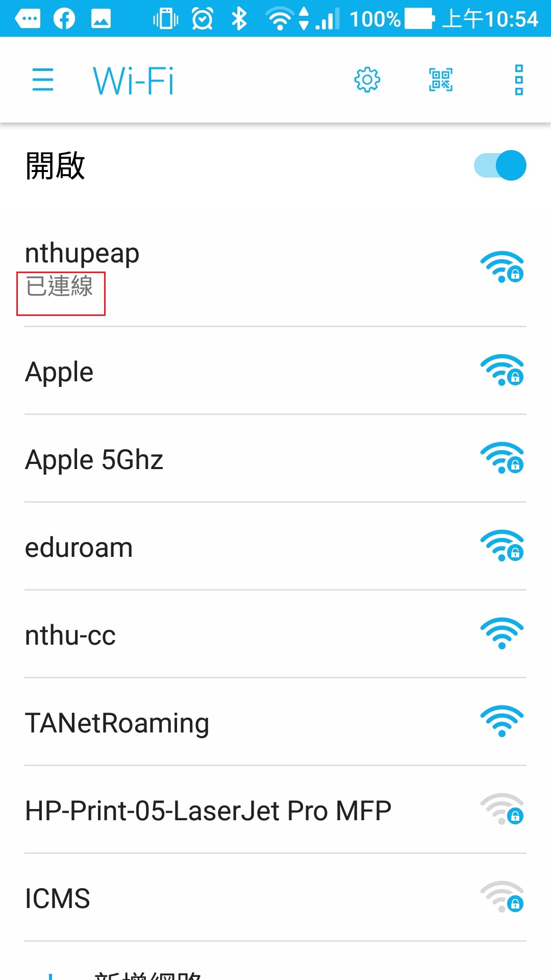Select the Apple 5Ghz network
Screen dimensions: 551x980
click(x=275, y=459)
